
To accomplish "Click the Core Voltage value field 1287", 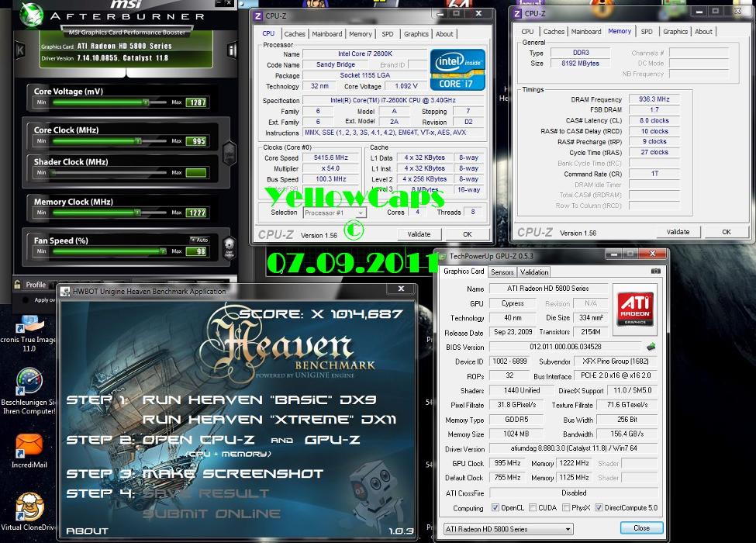I will (x=197, y=102).
